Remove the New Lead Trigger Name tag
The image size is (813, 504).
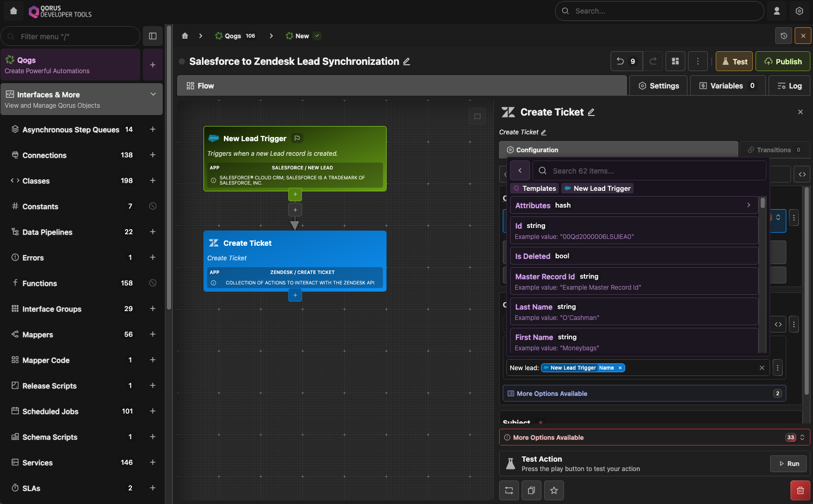[620, 368]
